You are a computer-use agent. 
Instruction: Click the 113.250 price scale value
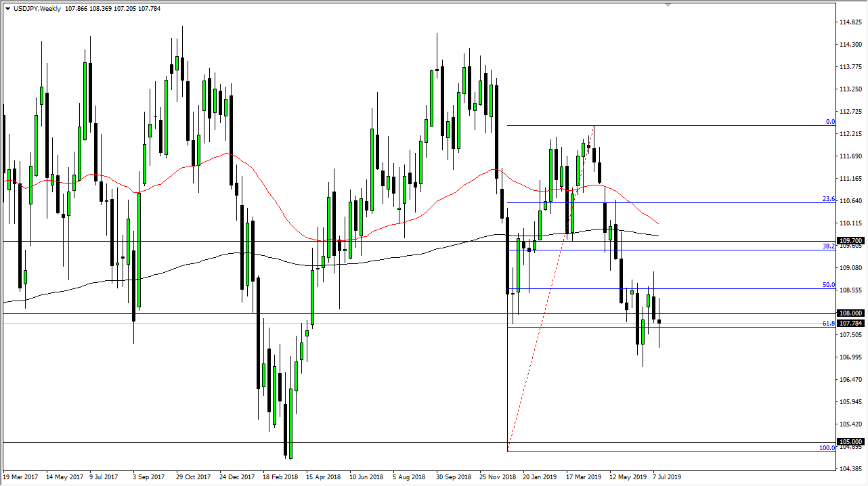[852, 89]
